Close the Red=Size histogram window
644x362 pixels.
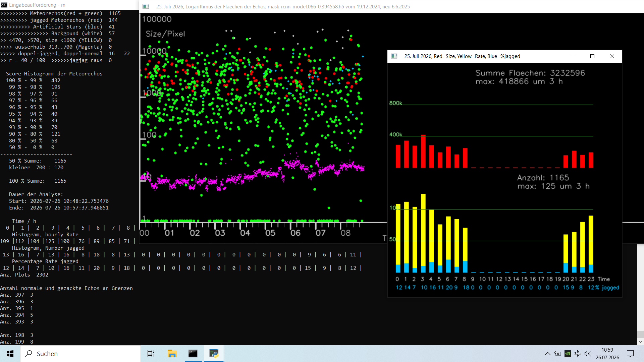612,56
